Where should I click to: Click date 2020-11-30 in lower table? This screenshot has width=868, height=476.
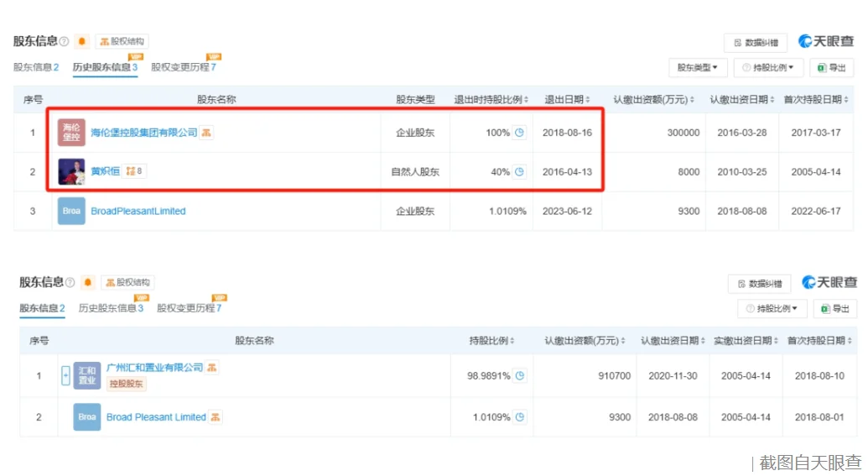pyautogui.click(x=673, y=376)
